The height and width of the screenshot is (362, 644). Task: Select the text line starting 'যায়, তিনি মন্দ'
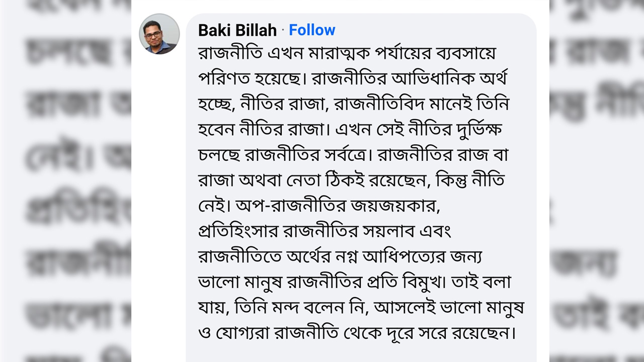(x=361, y=308)
